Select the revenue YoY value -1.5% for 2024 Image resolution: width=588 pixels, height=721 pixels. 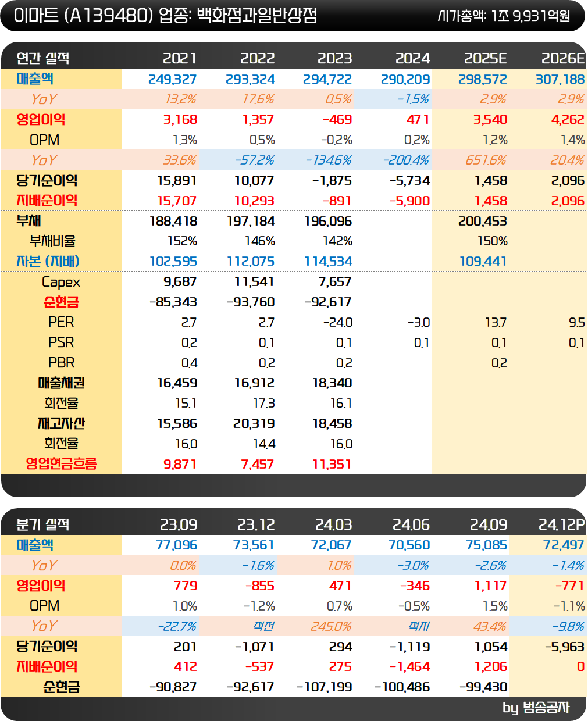point(413,99)
